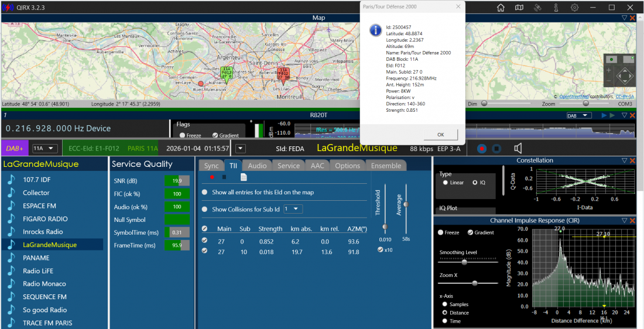
Task: Collapse the Map panel triangle
Action: (x=624, y=18)
